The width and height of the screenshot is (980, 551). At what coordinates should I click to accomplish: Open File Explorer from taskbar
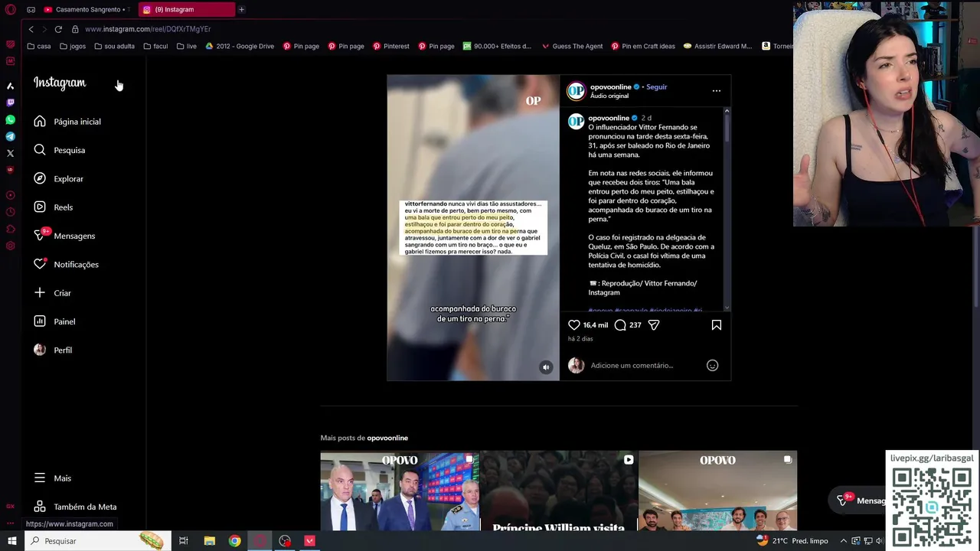[209, 541]
